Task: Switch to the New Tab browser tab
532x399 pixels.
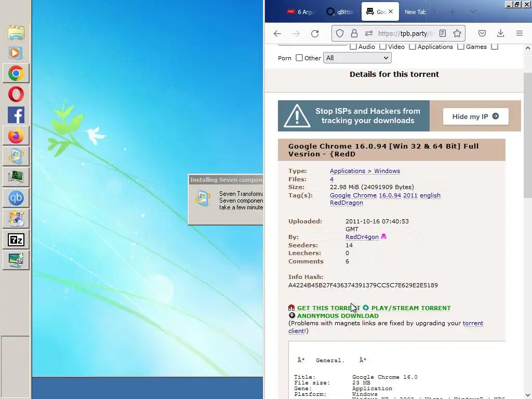Action: (x=415, y=12)
